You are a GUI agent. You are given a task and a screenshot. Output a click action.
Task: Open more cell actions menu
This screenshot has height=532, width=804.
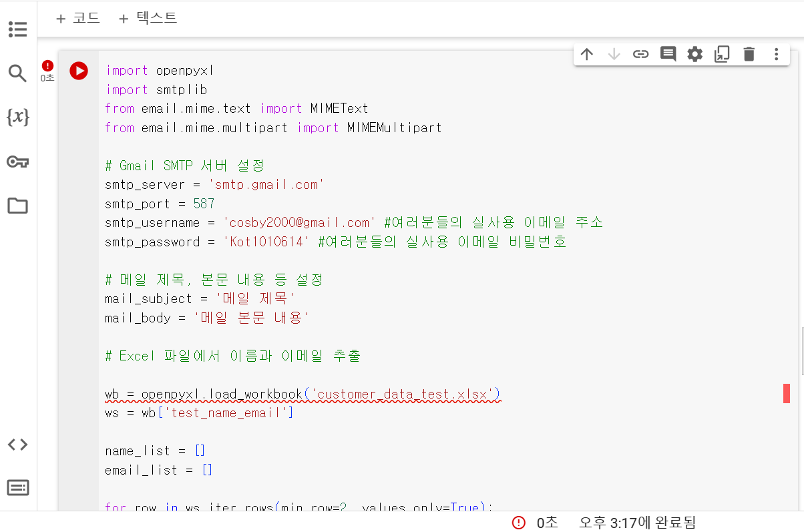[776, 55]
